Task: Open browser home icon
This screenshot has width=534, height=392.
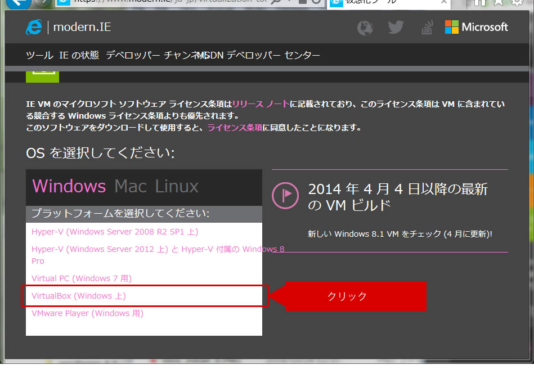Action: tap(479, 2)
